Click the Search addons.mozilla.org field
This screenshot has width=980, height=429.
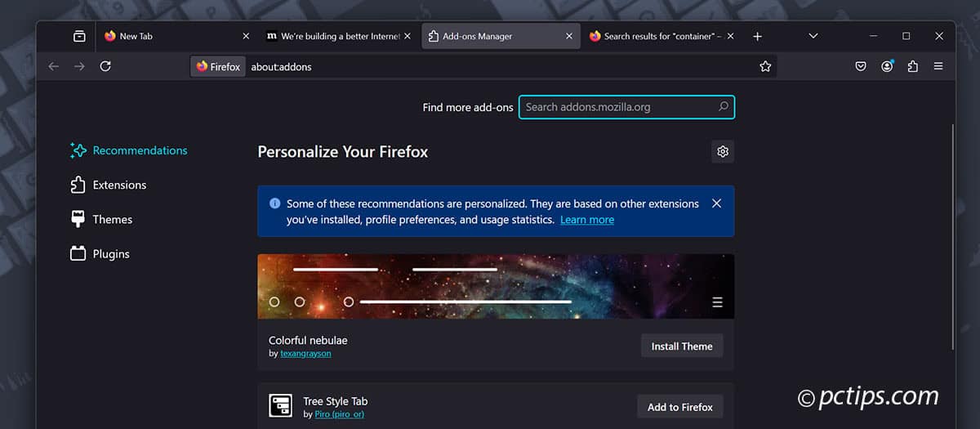pyautogui.click(x=619, y=107)
